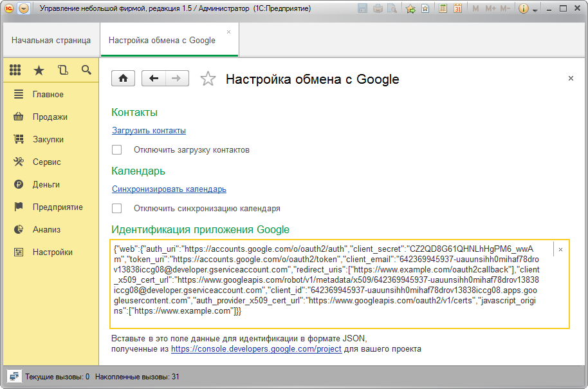Open the Продажи section
The width and height of the screenshot is (588, 389).
[51, 117]
